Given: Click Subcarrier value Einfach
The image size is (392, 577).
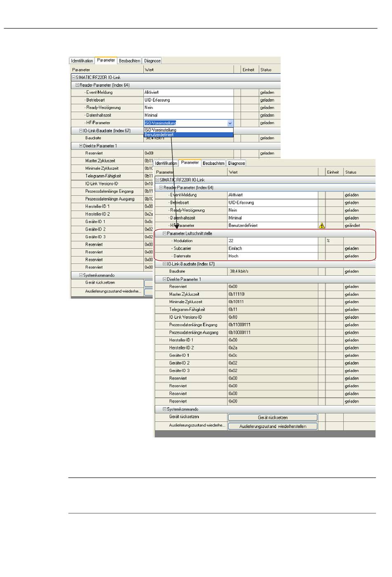Looking at the screenshot, I should click(x=273, y=249).
